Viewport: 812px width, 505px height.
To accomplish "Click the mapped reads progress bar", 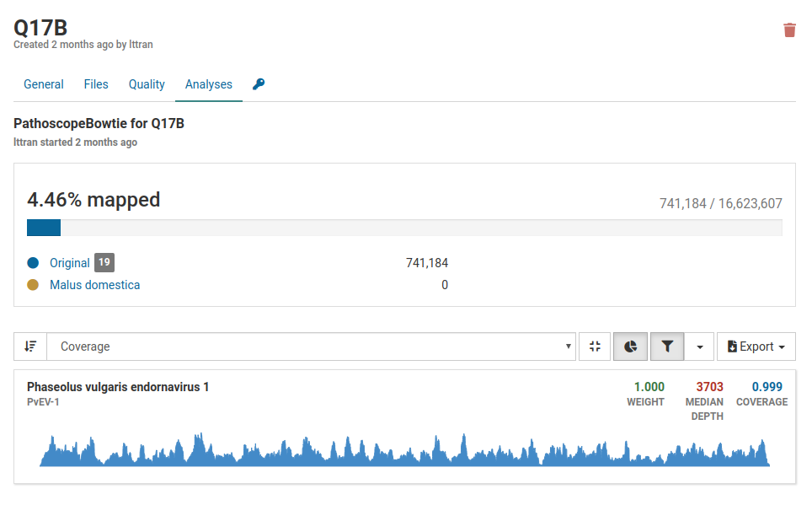I will click(404, 228).
